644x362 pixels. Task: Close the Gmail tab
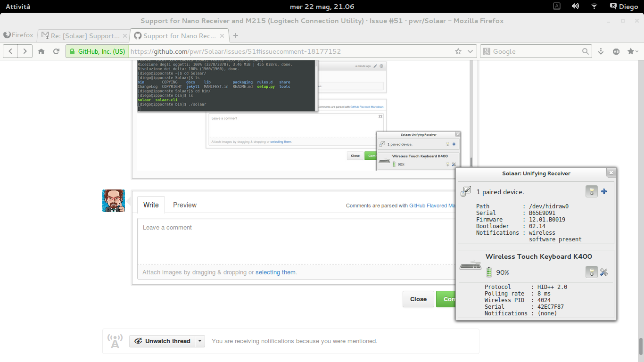pos(125,36)
